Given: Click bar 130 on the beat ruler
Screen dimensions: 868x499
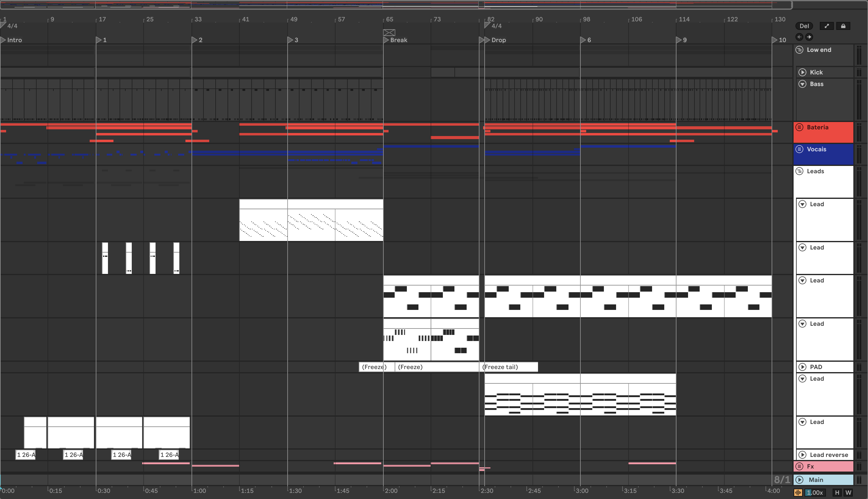Looking at the screenshot, I should (780, 19).
